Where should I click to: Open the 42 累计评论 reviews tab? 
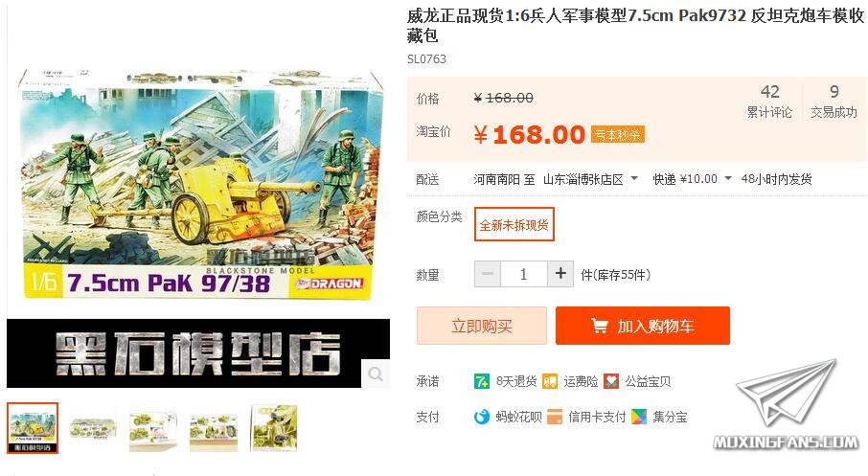769,101
